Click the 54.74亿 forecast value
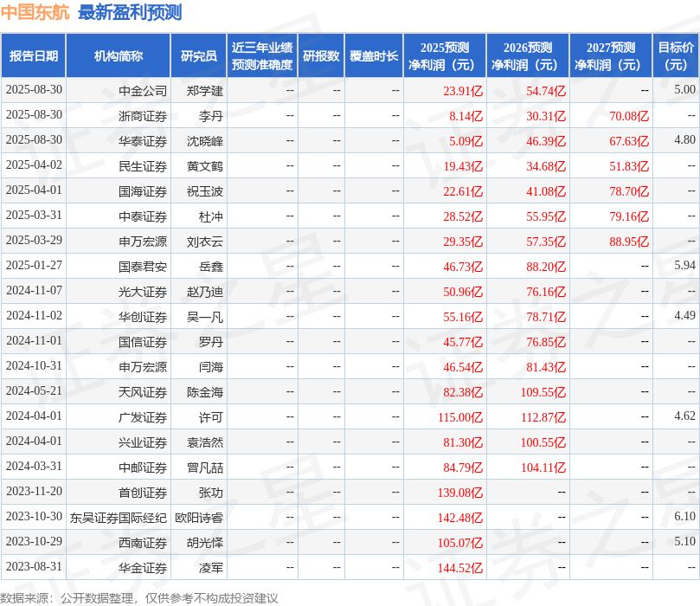Screen dimensions: 700x606 tap(546, 91)
